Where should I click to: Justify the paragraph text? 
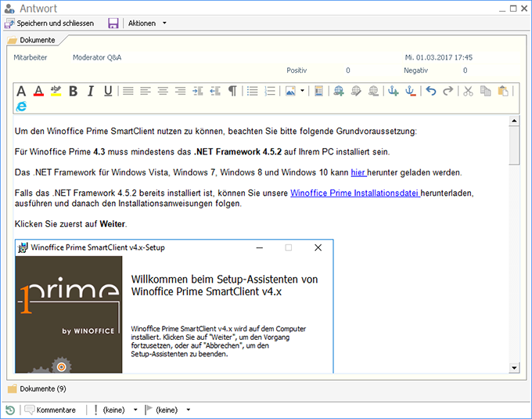(128, 91)
